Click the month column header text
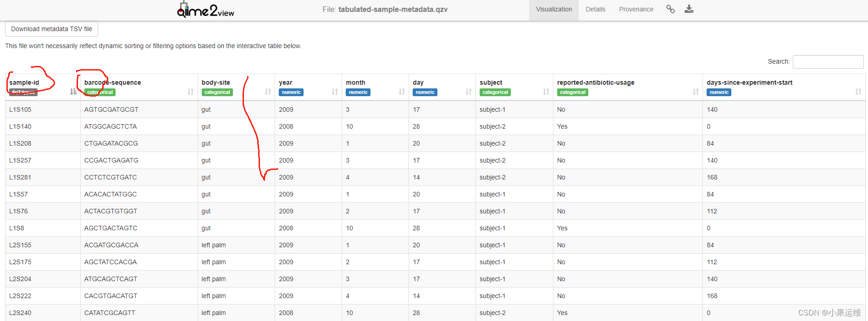 click(355, 82)
